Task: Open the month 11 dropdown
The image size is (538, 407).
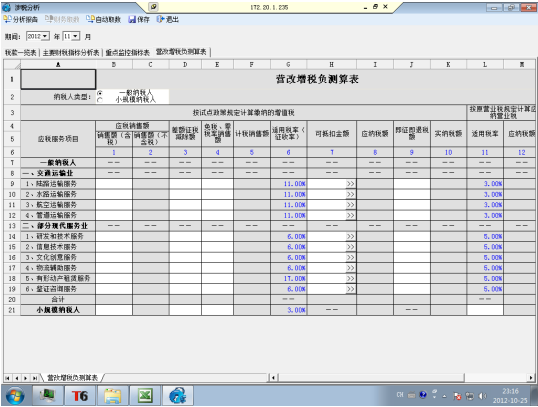Action: pyautogui.click(x=75, y=36)
